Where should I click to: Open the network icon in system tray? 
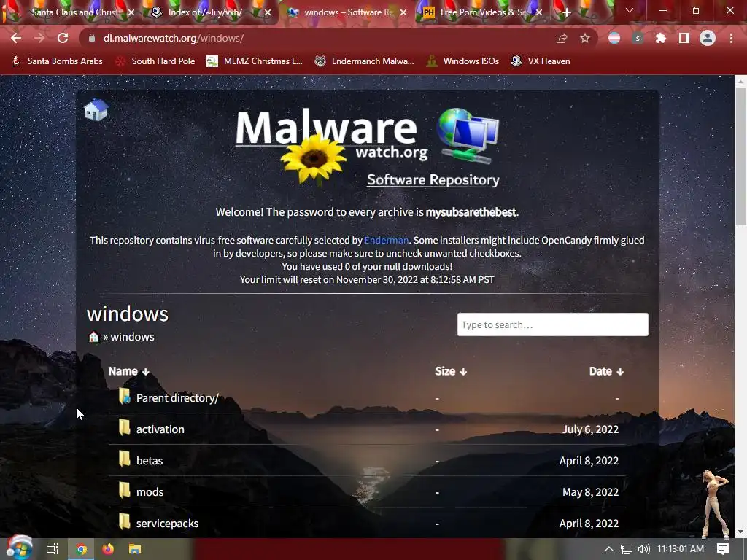(627, 549)
